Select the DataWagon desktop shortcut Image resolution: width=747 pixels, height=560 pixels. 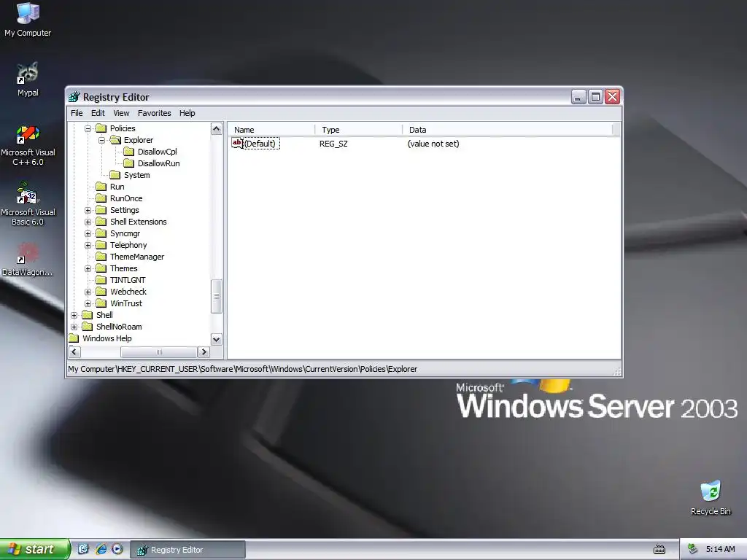point(28,260)
